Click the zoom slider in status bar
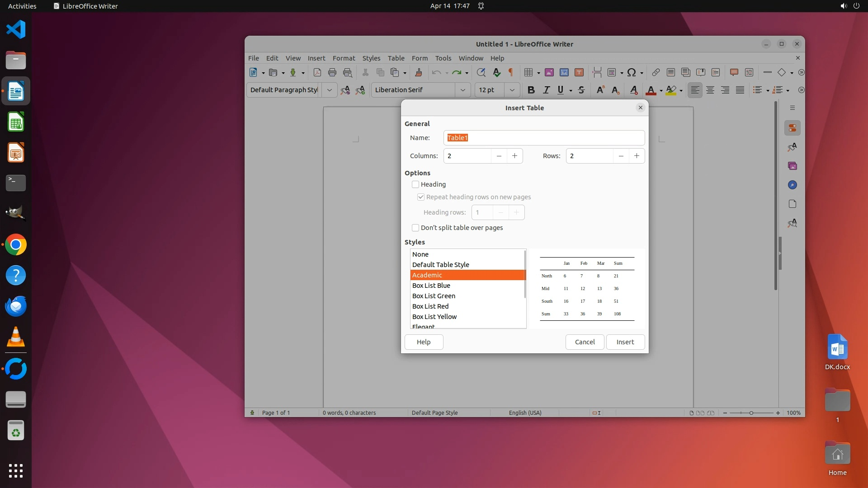 click(751, 413)
